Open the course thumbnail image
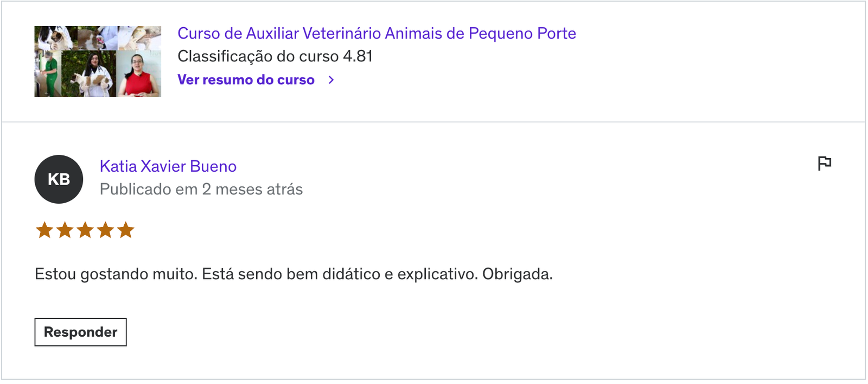Screen dimensions: 868x384 pos(98,61)
